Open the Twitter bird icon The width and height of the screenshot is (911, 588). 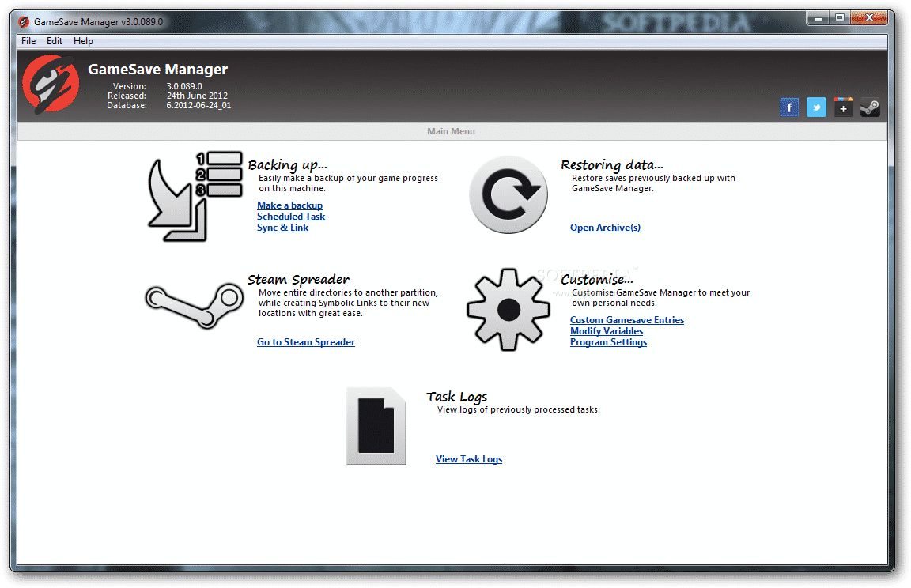pos(816,107)
